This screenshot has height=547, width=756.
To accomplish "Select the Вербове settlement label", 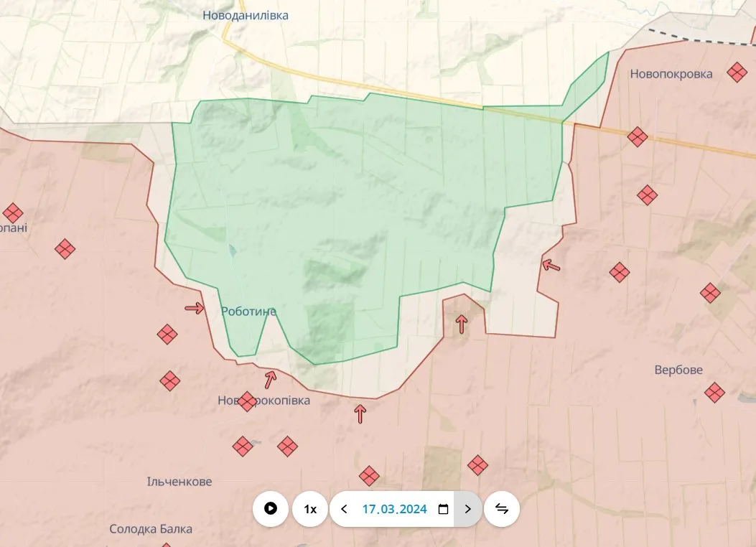I will [678, 370].
